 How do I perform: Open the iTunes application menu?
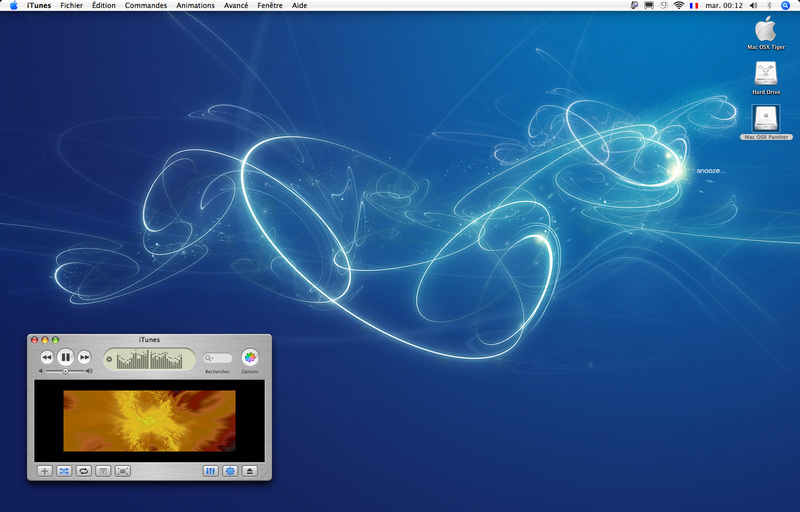(x=39, y=5)
